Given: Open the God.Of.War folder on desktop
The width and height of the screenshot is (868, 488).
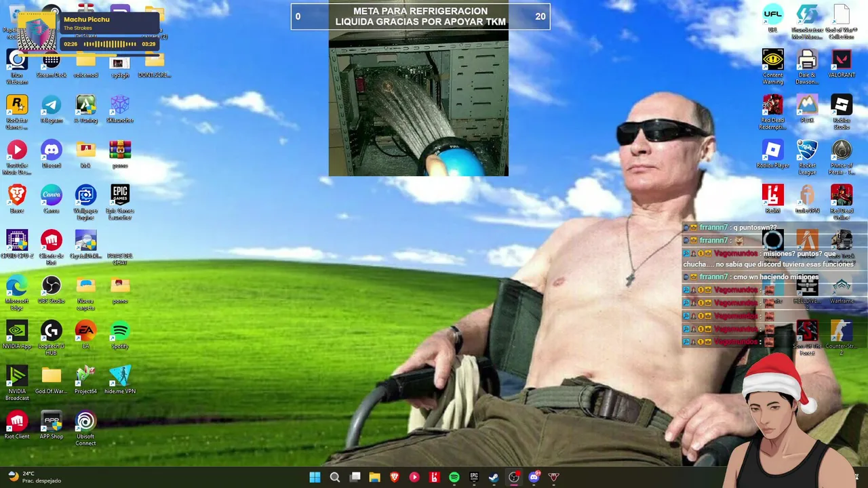Looking at the screenshot, I should [x=52, y=381].
